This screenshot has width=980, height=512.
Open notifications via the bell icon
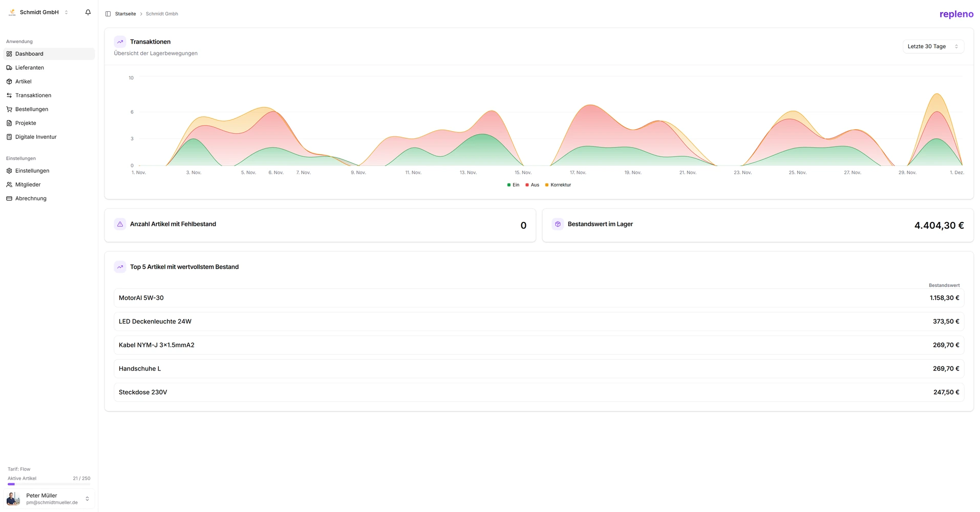[x=88, y=12]
